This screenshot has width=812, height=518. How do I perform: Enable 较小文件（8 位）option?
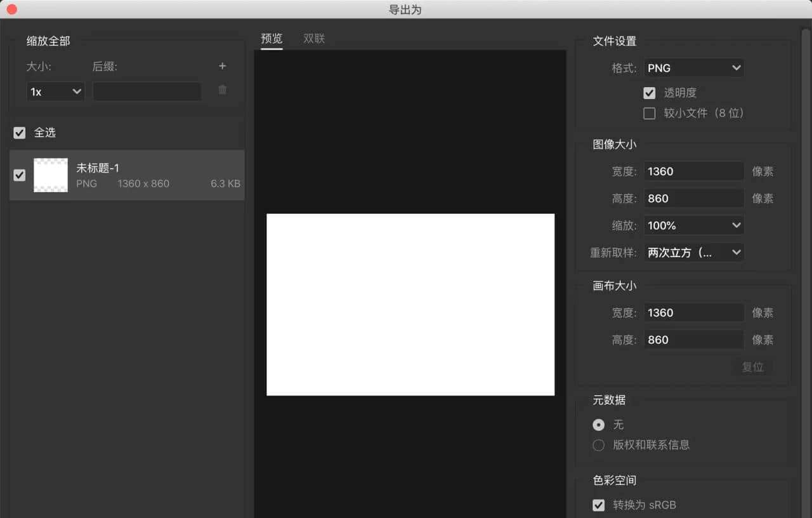pos(649,113)
